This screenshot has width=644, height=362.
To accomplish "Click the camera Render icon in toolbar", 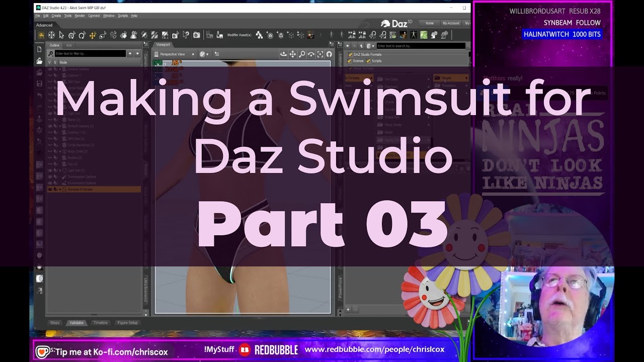I will click(196, 35).
